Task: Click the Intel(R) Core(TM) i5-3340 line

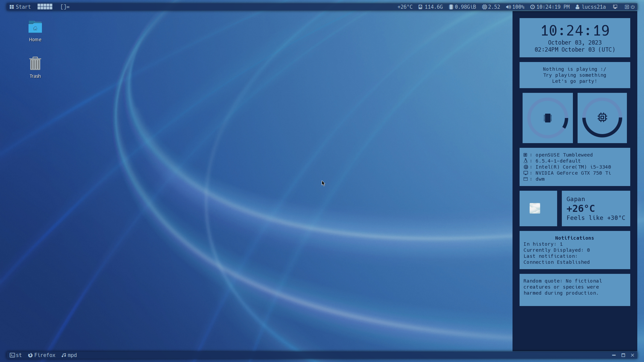Action: [573, 167]
